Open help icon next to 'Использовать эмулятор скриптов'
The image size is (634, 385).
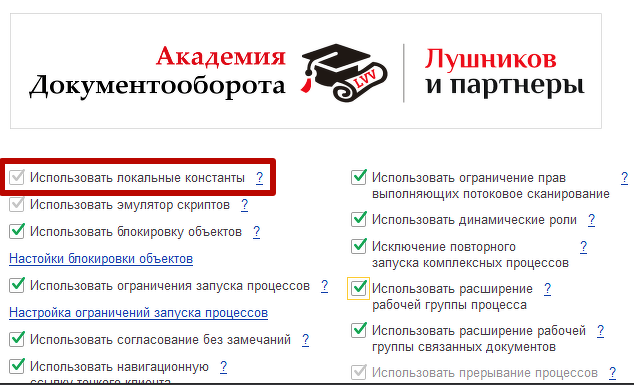click(x=244, y=205)
